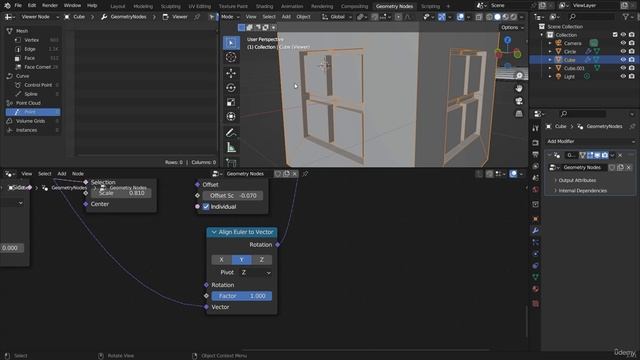Open viewport Object menu
The height and width of the screenshot is (360, 640).
[x=303, y=17]
